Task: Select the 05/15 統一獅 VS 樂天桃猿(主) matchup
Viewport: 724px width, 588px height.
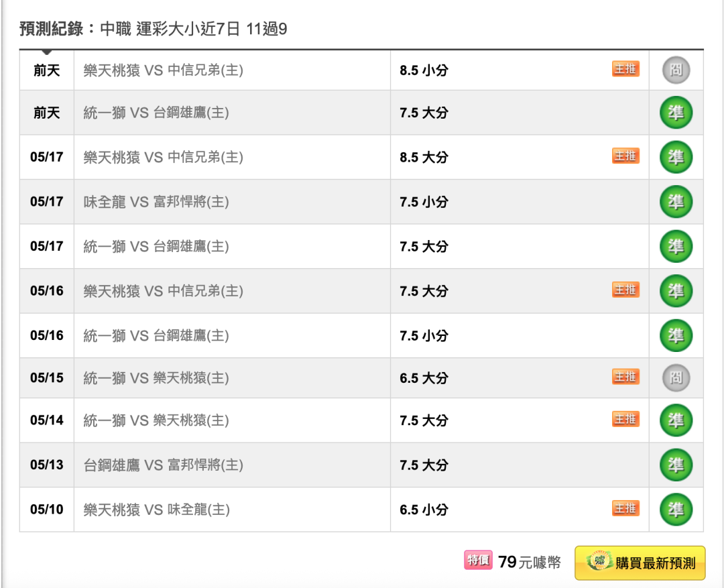Action: [156, 378]
